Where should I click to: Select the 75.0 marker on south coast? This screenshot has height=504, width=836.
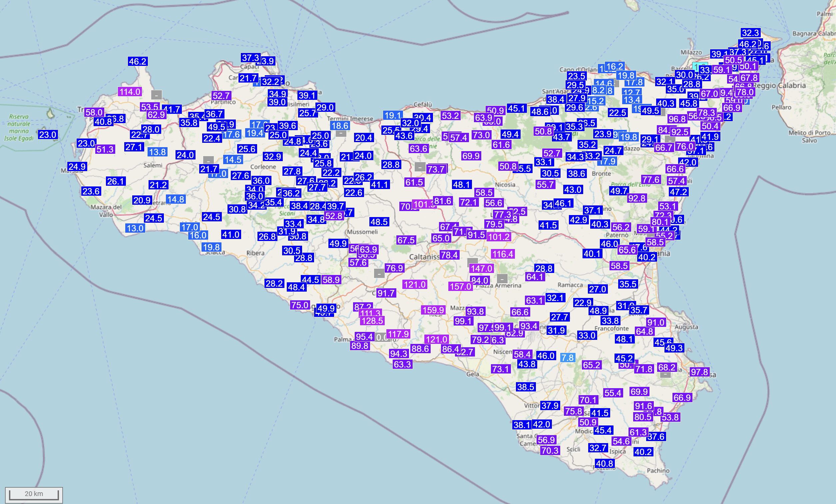coord(299,305)
